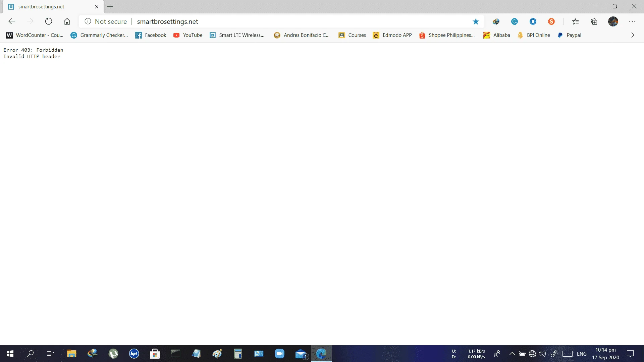Open the volume control in the tray

(x=542, y=354)
